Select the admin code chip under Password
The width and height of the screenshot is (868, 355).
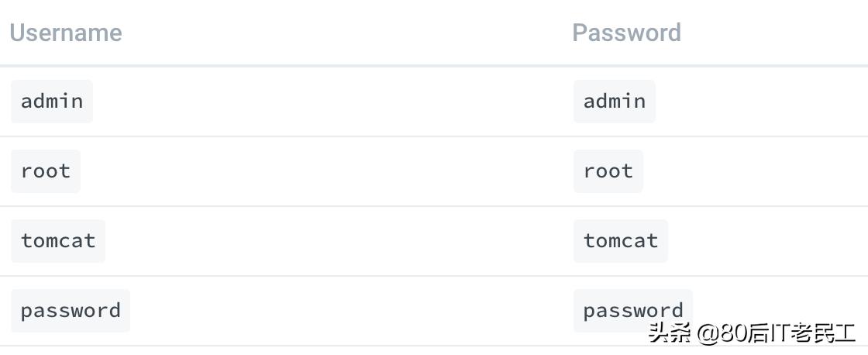click(615, 101)
